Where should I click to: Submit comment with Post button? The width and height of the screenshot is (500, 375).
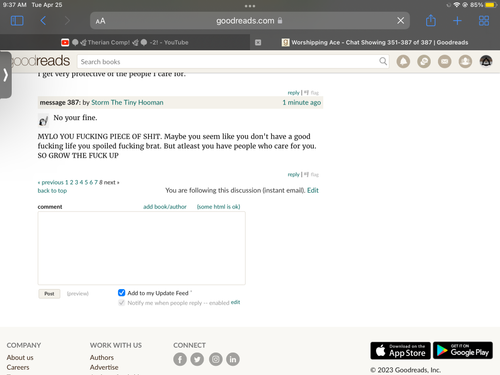49,294
